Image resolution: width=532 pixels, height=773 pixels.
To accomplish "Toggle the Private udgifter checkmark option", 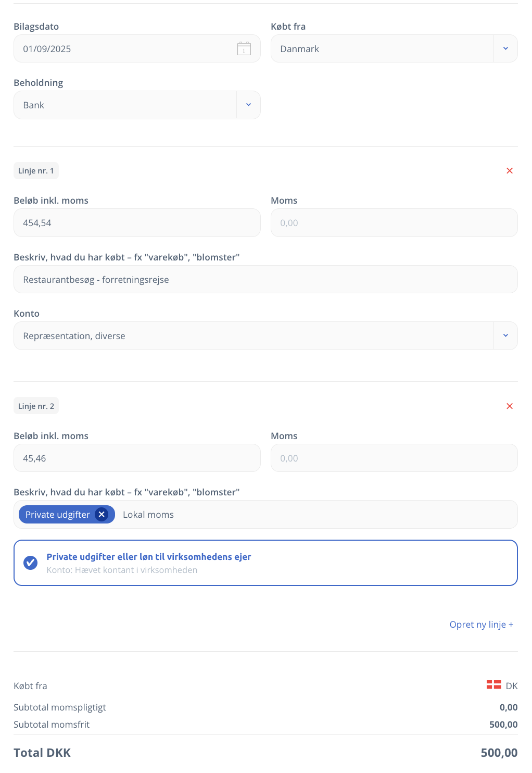I will (x=31, y=563).
